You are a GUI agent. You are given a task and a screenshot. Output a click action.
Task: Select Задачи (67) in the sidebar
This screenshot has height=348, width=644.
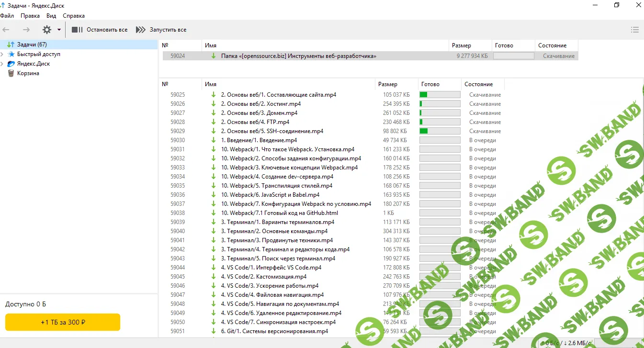coord(32,45)
